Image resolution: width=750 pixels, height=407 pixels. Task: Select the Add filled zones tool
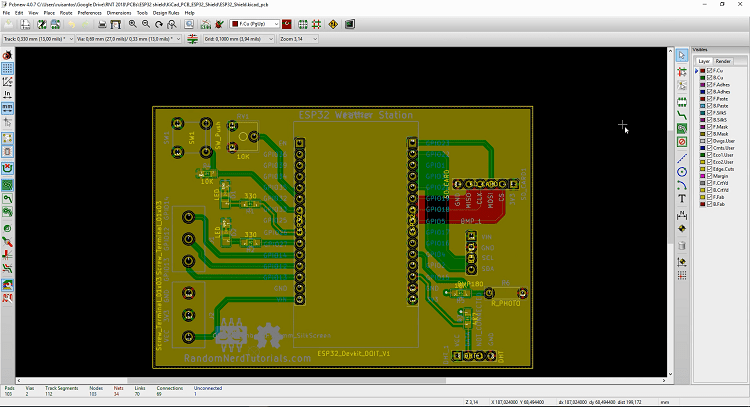click(682, 128)
